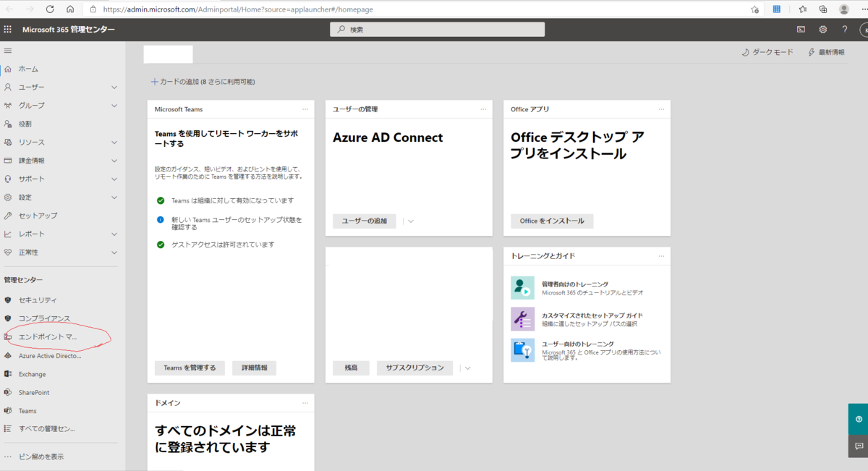868x471 pixels.
Task: Open the app launcher waffle icon
Action: [x=8, y=30]
